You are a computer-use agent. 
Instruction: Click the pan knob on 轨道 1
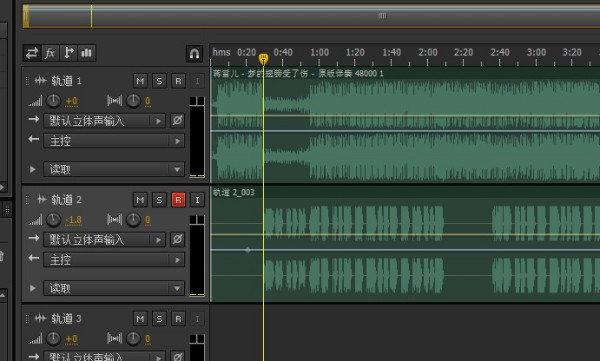pyautogui.click(x=133, y=101)
